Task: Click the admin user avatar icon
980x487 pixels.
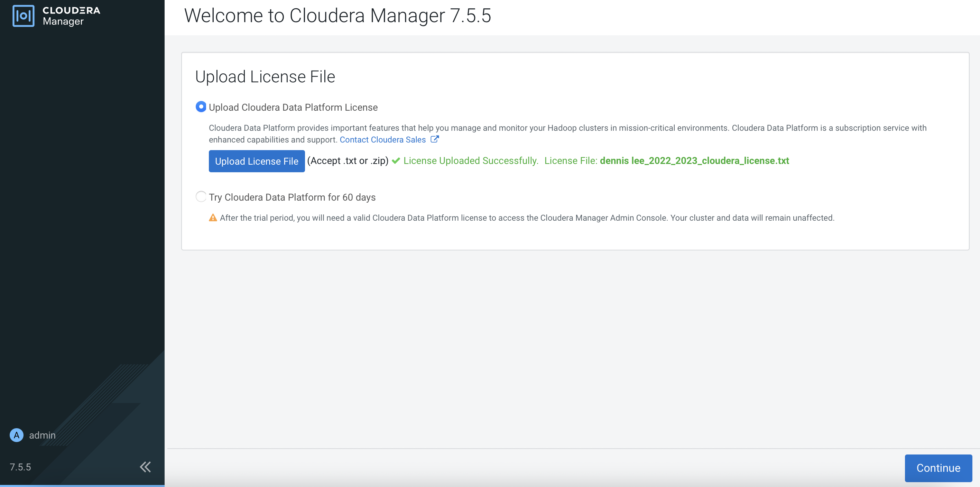Action: [x=16, y=435]
